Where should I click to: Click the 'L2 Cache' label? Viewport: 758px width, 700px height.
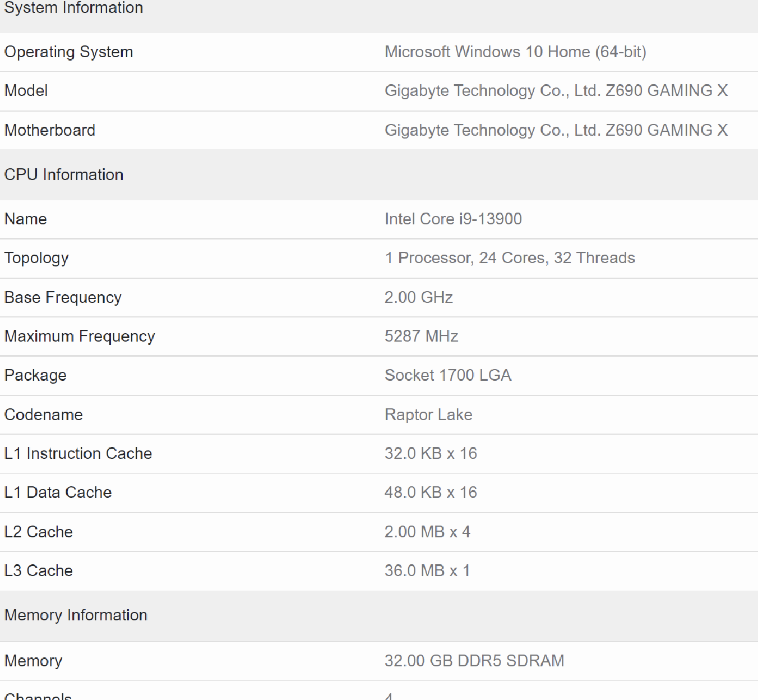point(38,532)
